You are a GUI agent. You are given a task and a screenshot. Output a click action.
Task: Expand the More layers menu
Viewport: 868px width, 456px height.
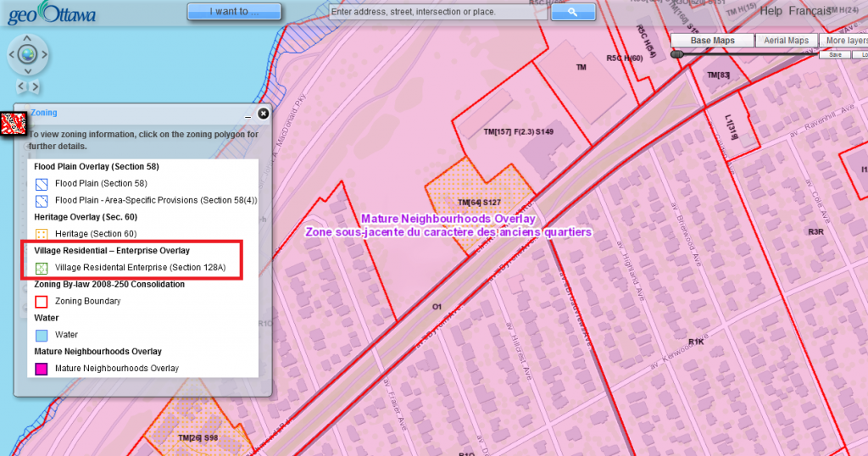click(846, 41)
